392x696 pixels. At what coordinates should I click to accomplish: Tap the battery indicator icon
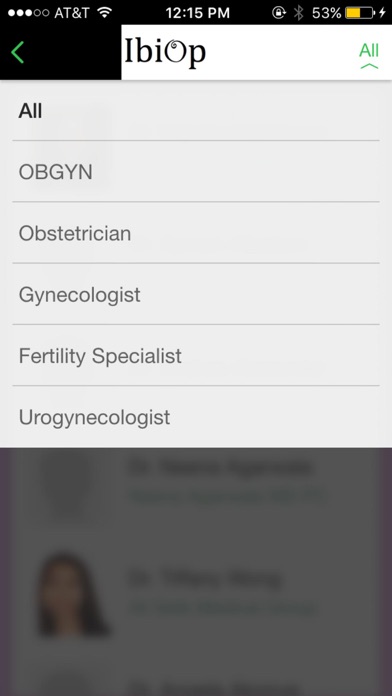(x=360, y=12)
